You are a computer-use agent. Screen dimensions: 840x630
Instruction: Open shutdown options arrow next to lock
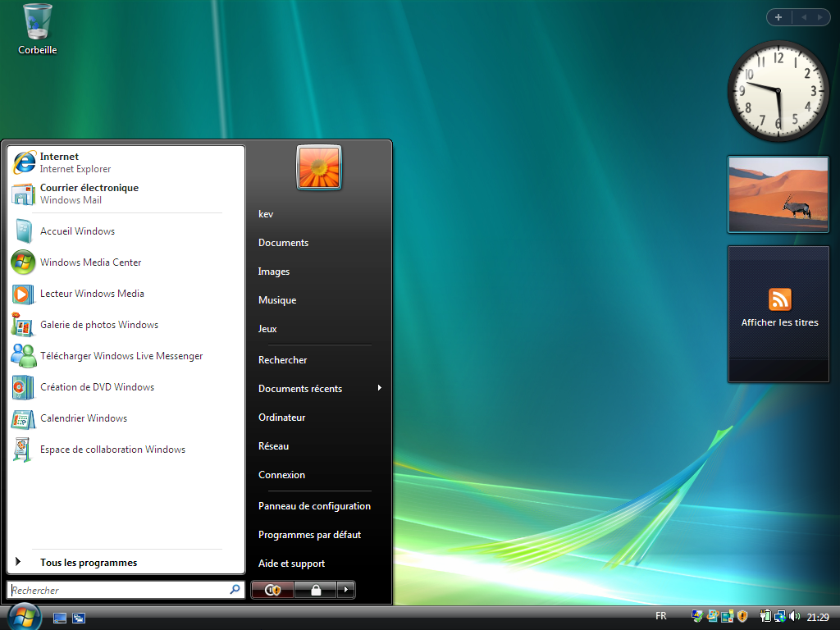coord(346,590)
